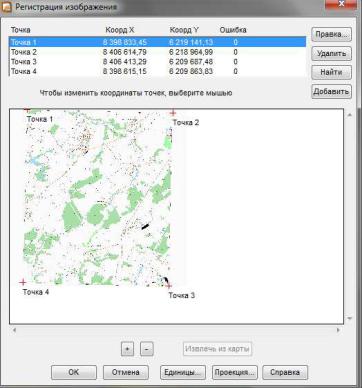Click preview vertical scrollbar down arrow
This screenshot has height=388, width=362.
point(350,318)
